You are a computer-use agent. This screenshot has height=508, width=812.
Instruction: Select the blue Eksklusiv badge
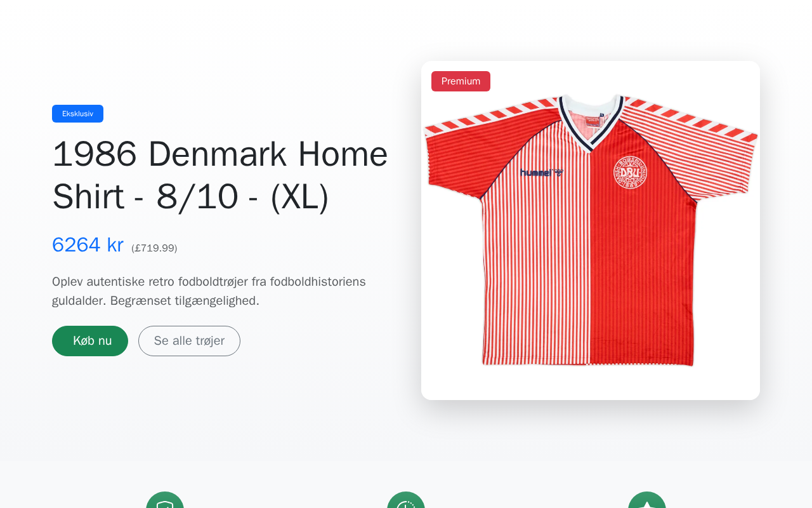[x=77, y=114]
